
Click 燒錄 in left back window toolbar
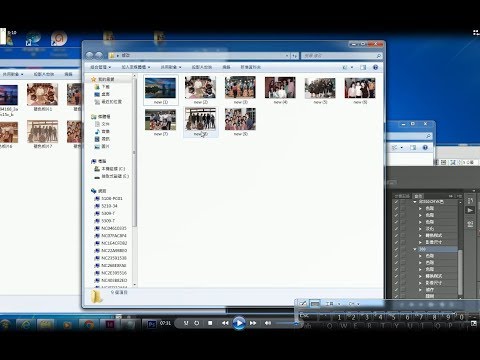point(68,74)
